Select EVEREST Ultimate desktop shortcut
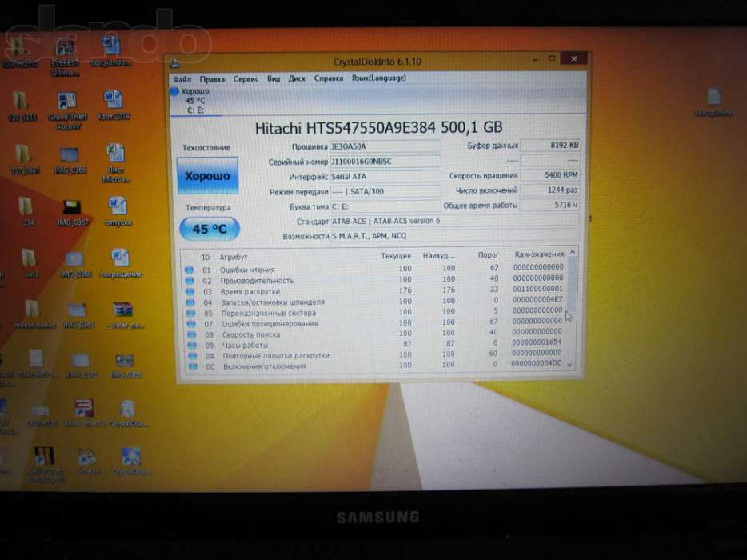 click(66, 57)
